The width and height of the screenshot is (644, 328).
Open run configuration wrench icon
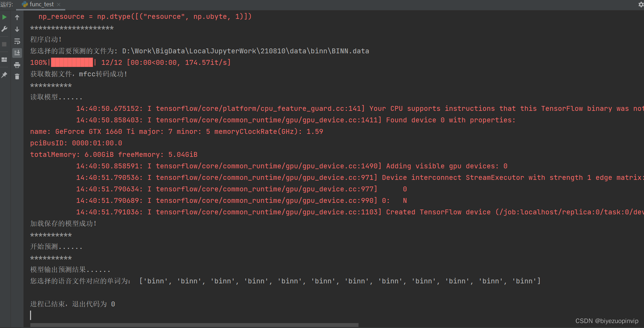point(5,29)
